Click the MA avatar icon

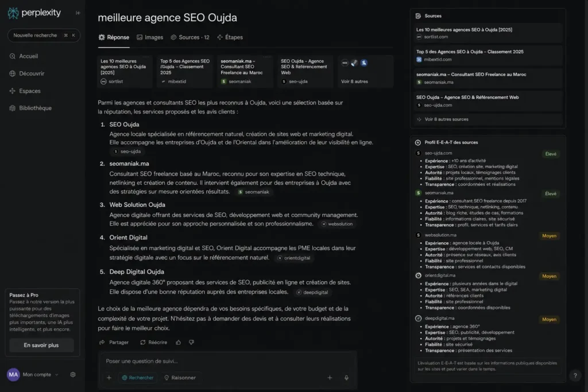point(14,374)
